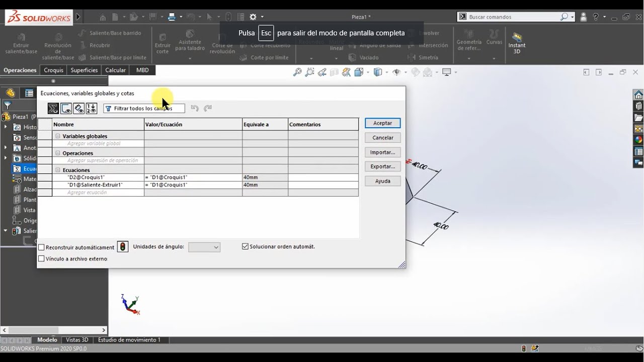Click the Exportar... button
This screenshot has height=362, width=644.
(382, 166)
